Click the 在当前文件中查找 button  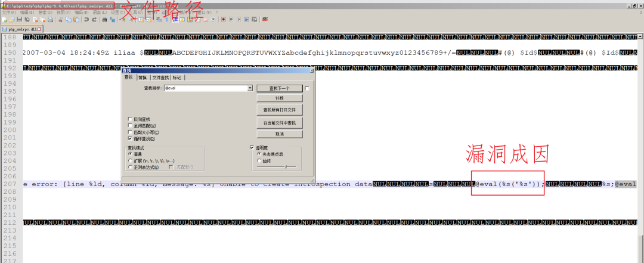click(x=279, y=123)
